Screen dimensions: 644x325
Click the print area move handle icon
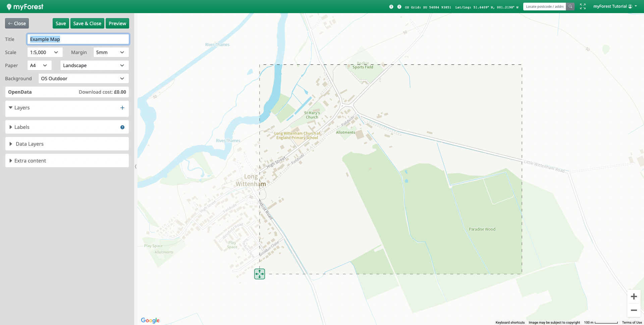click(260, 274)
